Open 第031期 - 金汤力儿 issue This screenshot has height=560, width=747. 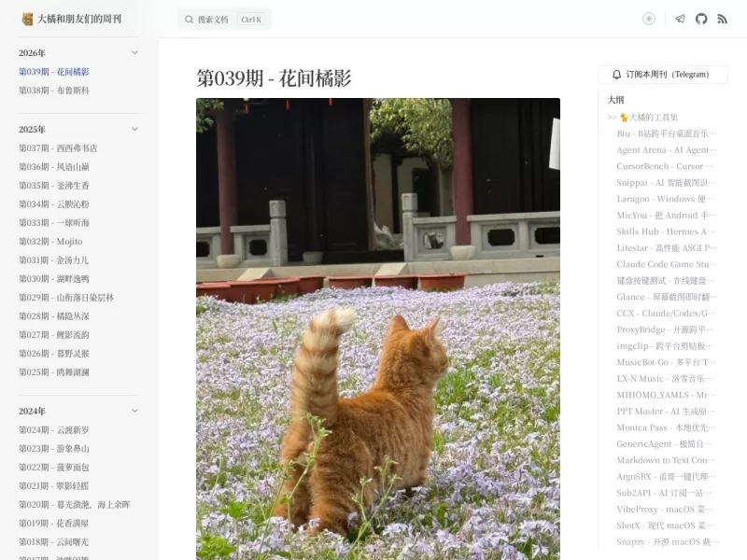pyautogui.click(x=53, y=260)
